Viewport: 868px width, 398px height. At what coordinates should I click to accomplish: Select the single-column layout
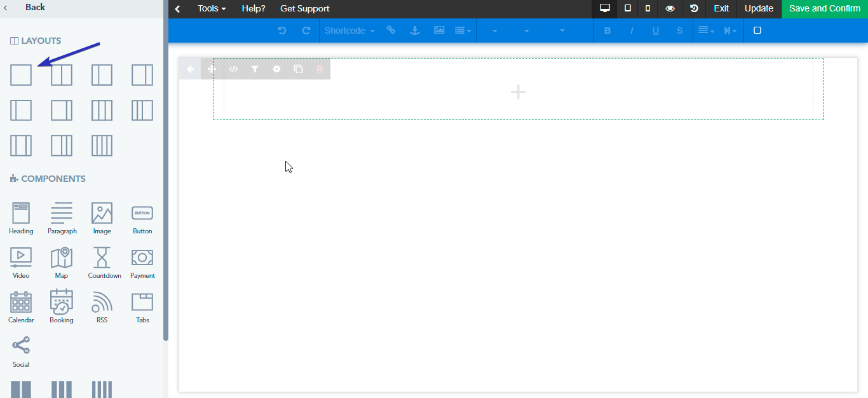[21, 75]
